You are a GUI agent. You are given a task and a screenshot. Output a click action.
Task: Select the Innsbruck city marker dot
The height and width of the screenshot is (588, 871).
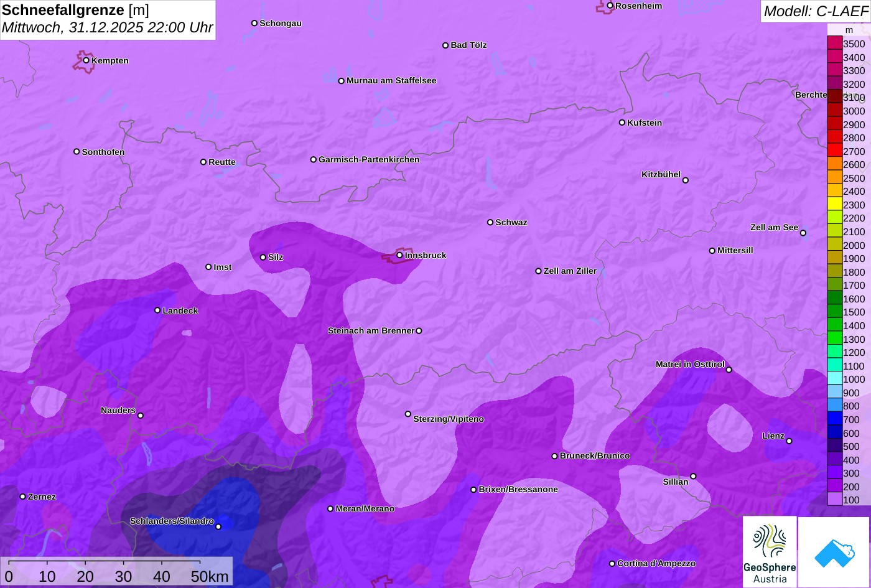399,255
